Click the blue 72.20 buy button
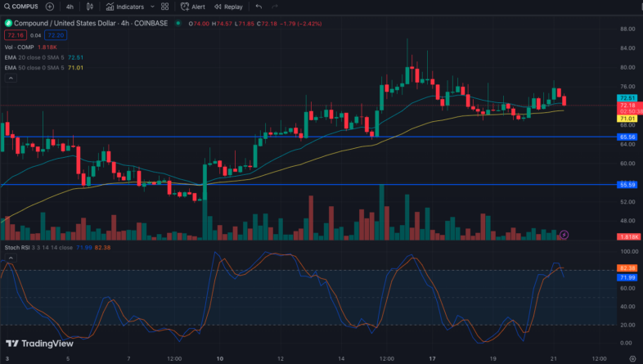 point(56,35)
